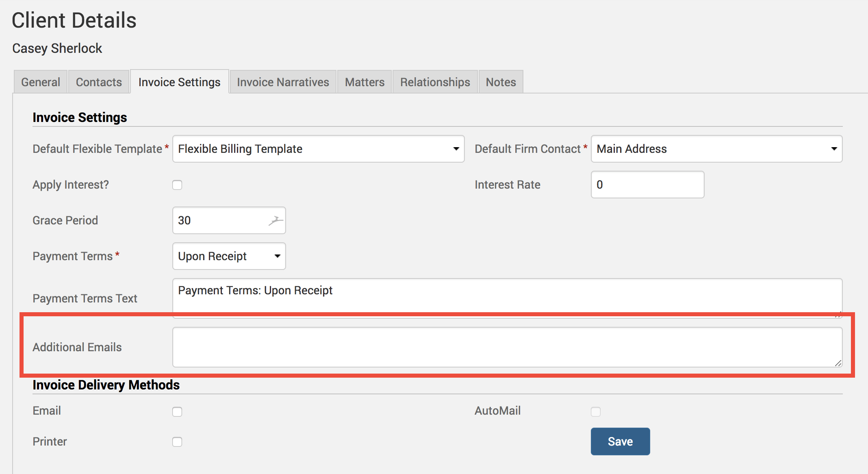Screen dimensions: 868x474
Task: Check the Email delivery method box
Action: click(177, 412)
